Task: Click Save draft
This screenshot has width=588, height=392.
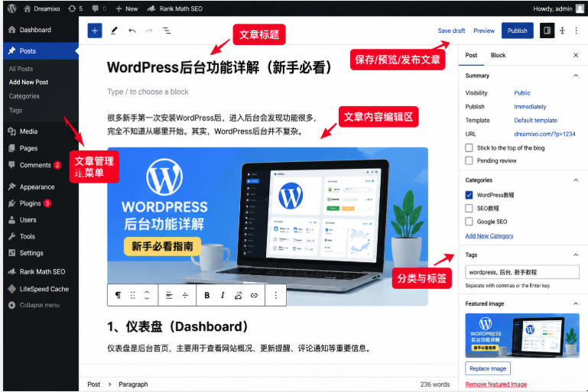Action: [x=451, y=31]
